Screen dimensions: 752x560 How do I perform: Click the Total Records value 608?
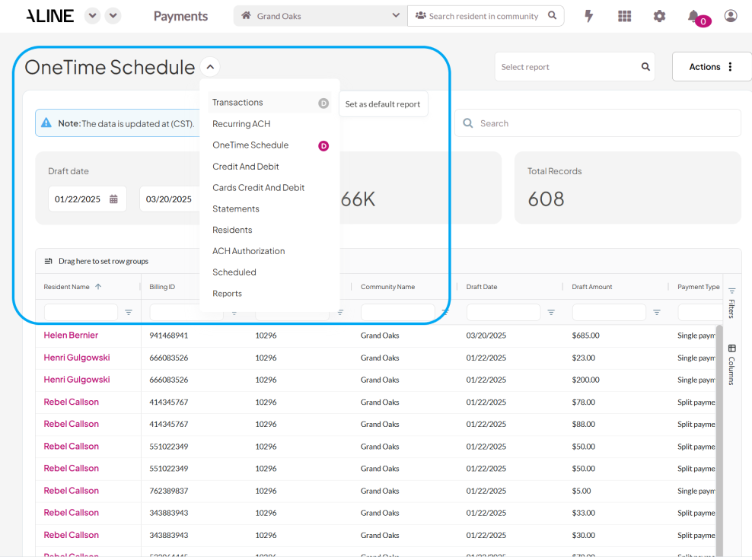click(x=546, y=199)
